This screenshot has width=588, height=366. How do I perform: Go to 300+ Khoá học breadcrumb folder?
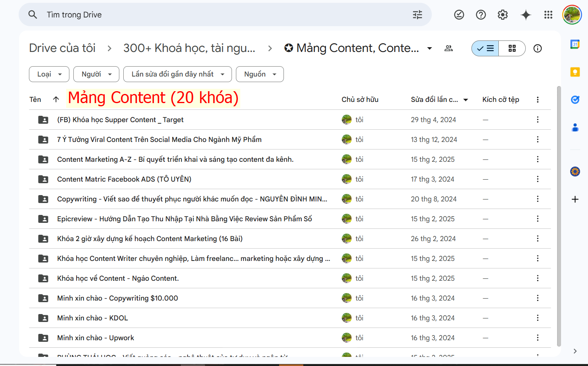pyautogui.click(x=189, y=48)
